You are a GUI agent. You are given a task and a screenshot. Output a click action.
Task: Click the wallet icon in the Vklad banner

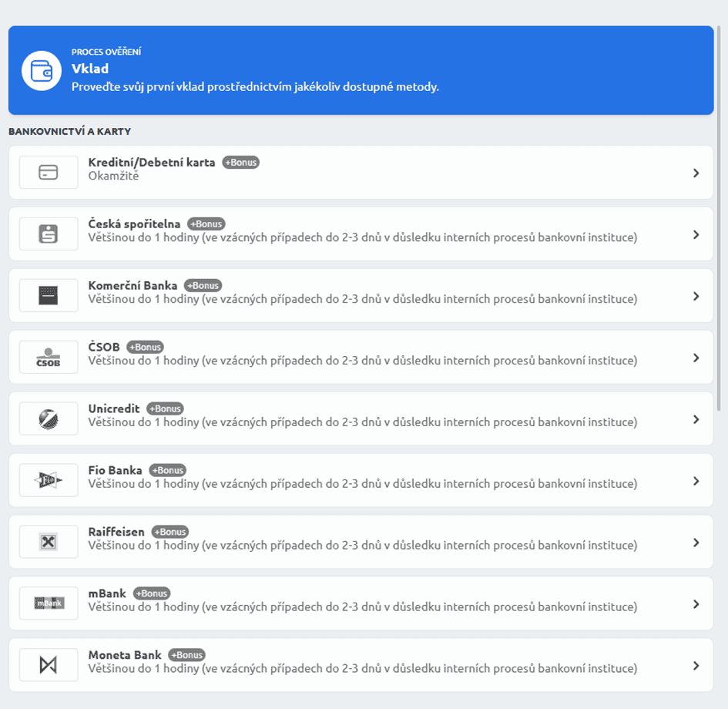point(42,71)
